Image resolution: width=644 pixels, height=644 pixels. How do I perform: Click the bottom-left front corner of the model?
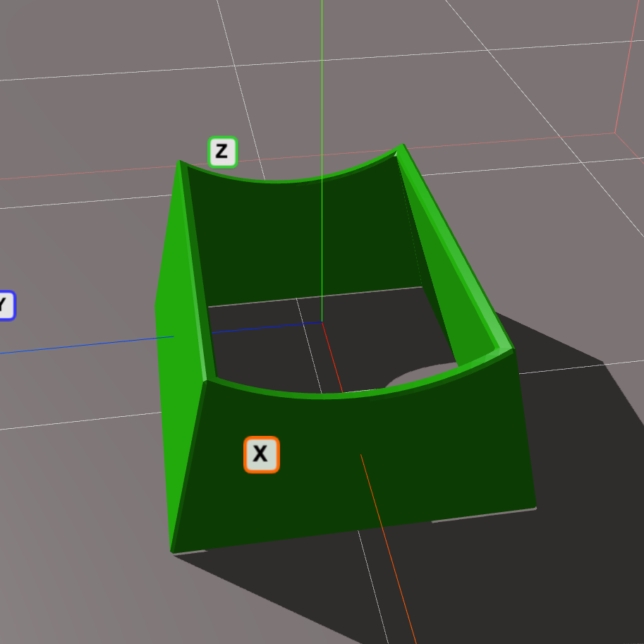click(x=173, y=550)
